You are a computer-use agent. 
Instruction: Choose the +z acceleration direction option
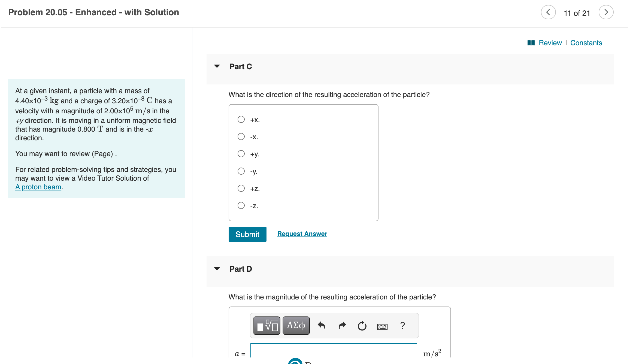(241, 188)
